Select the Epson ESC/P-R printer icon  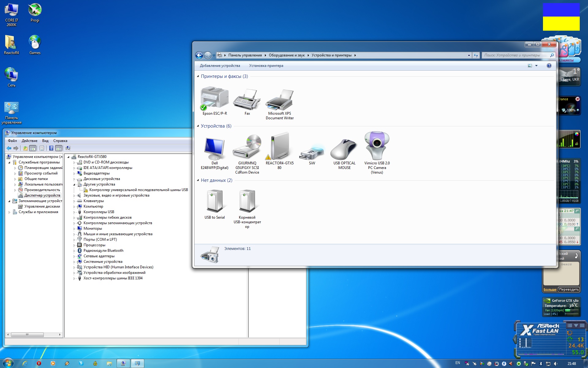[x=215, y=101]
